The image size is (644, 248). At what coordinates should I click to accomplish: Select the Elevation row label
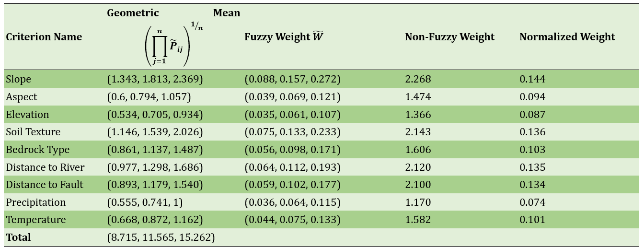(x=27, y=115)
